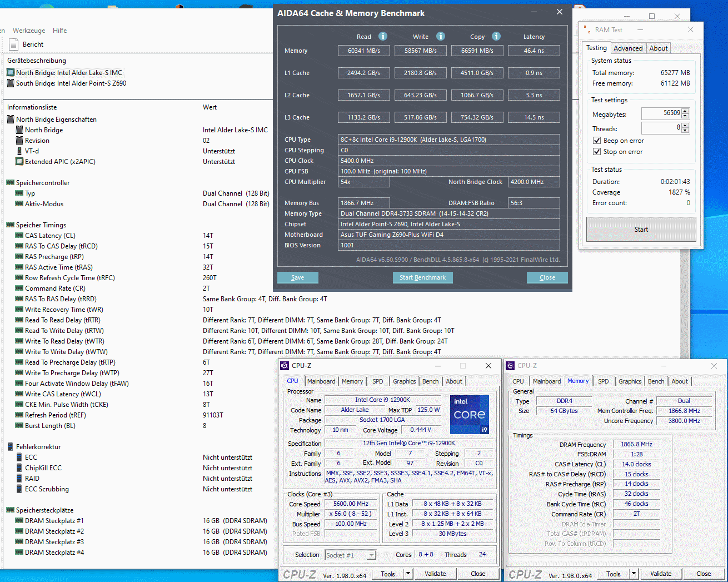Click Tools button in CPU-Z CPU window
Viewport: 728px width, 582px height.
388,574
